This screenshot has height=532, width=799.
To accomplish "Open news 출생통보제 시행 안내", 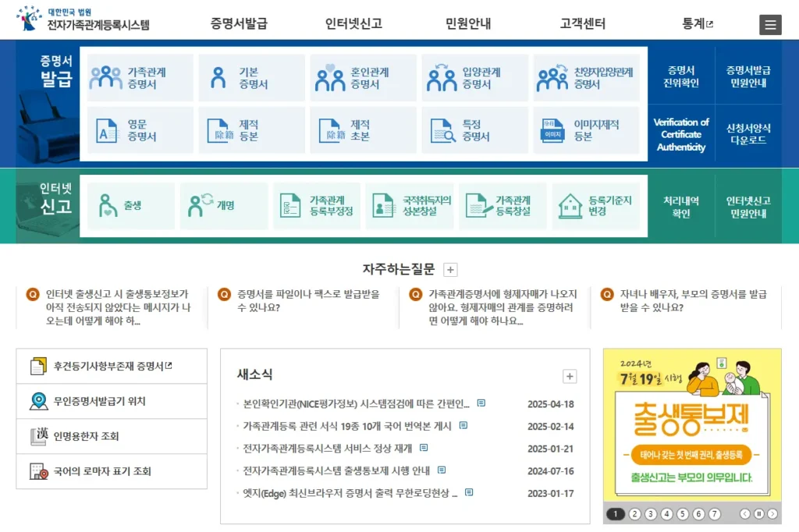I will [336, 471].
